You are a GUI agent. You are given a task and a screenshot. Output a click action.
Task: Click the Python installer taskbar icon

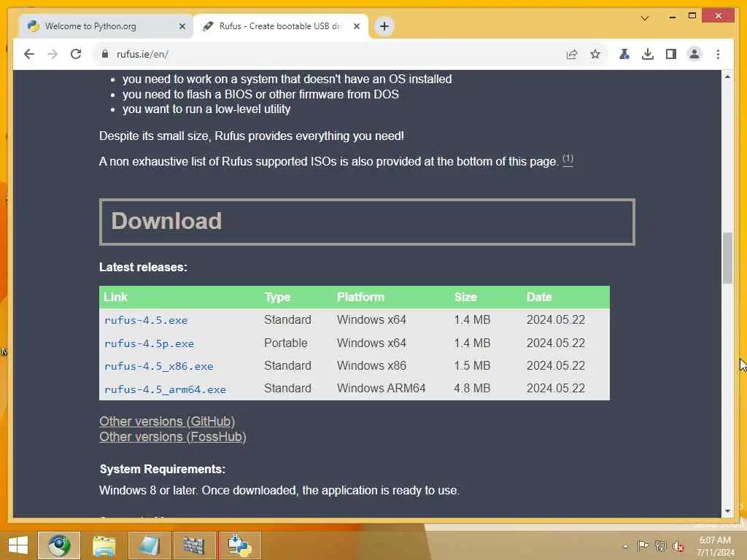239,545
